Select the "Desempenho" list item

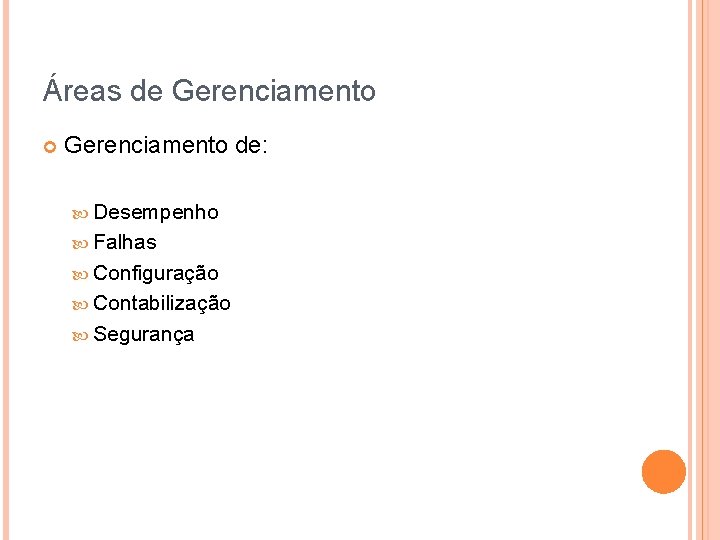(x=156, y=212)
